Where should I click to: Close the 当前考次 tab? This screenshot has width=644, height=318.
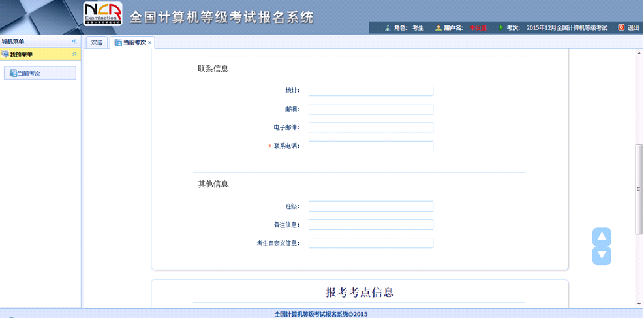point(150,43)
